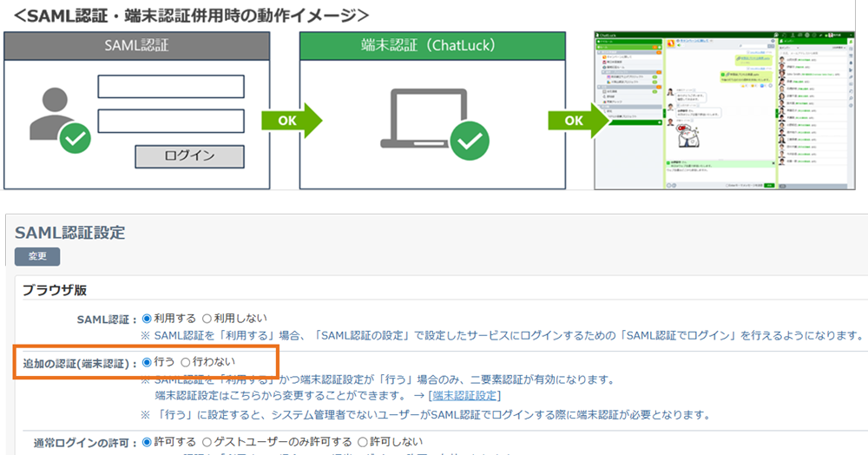The width and height of the screenshot is (868, 455).
Task: Click the 変更 button
Action: [37, 256]
